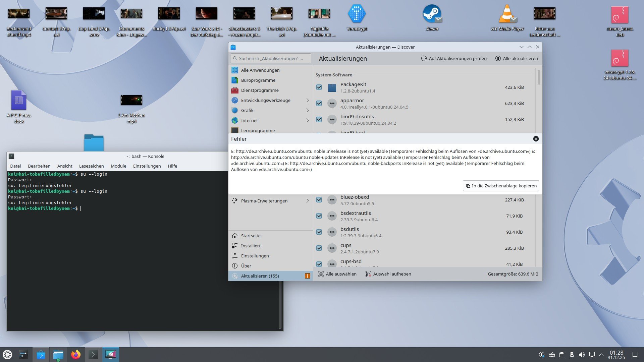
Task: Close the Fehler error banner
Action: [x=536, y=139]
